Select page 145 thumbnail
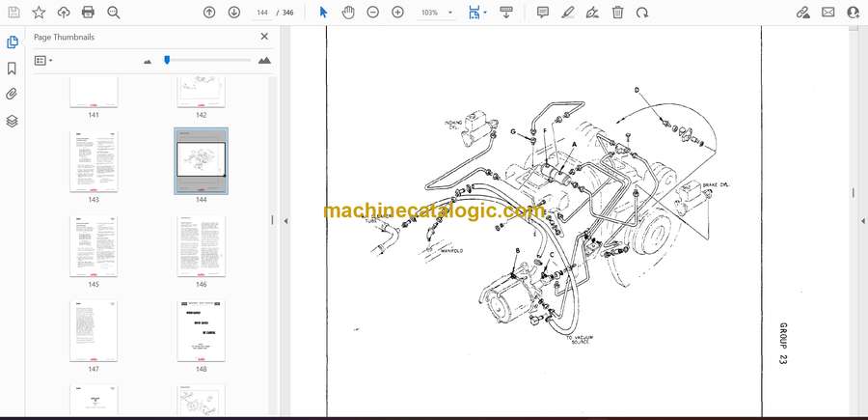868x420 pixels. 94,246
